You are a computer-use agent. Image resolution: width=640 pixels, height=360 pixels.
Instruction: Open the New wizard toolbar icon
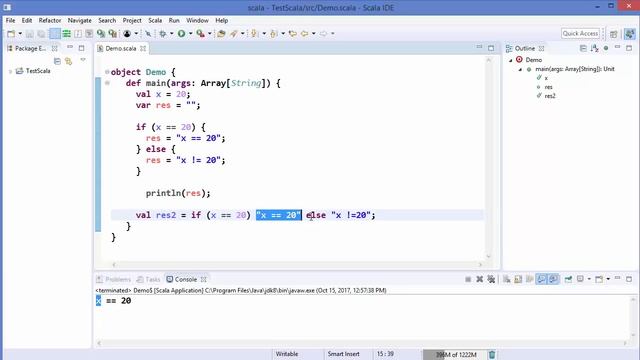[11, 34]
